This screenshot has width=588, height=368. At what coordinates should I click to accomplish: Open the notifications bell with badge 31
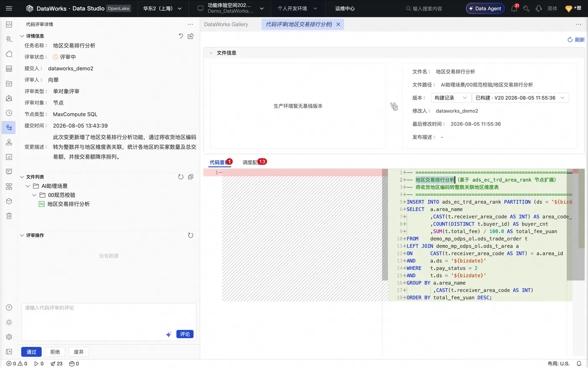click(x=514, y=8)
